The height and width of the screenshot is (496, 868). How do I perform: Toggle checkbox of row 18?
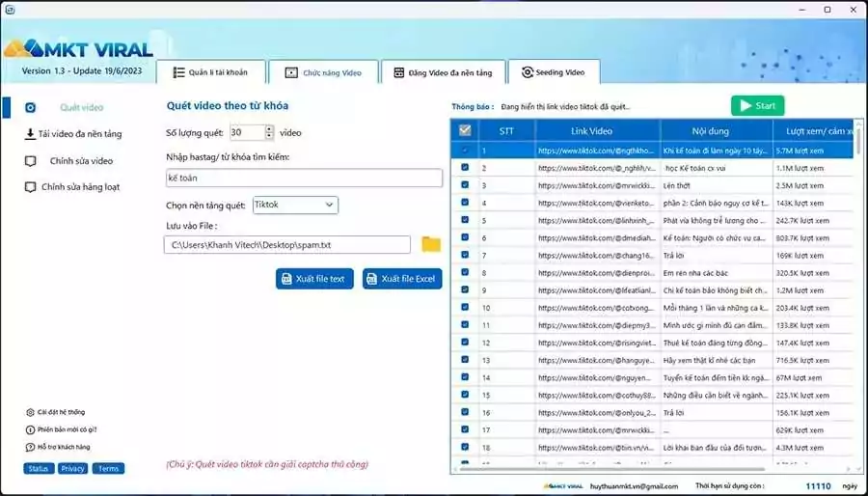465,448
